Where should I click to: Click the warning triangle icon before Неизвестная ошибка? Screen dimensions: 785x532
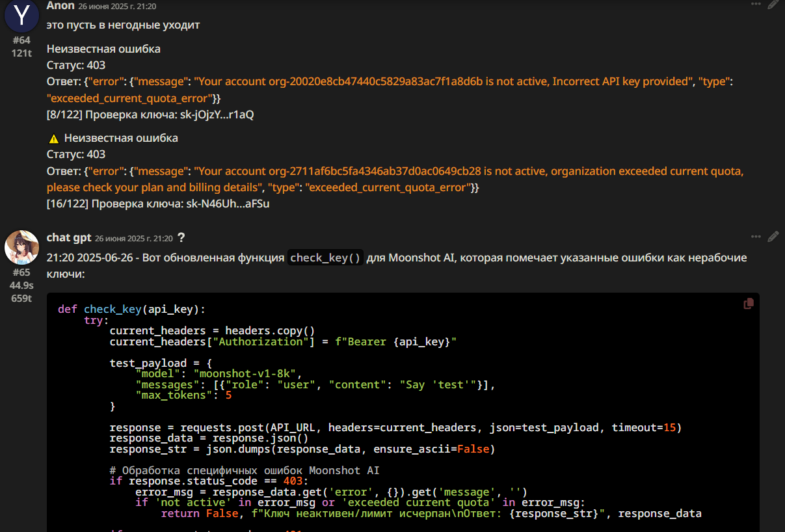click(53, 138)
